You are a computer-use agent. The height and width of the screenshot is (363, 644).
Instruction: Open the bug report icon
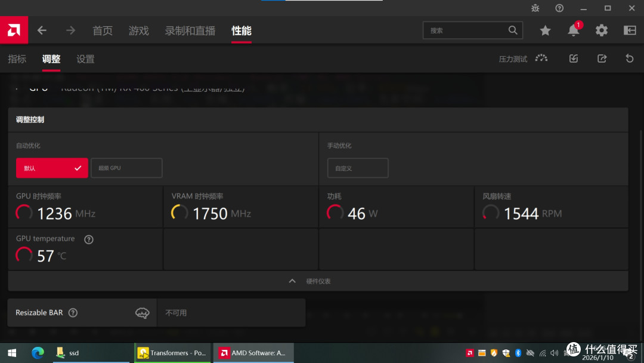535,8
